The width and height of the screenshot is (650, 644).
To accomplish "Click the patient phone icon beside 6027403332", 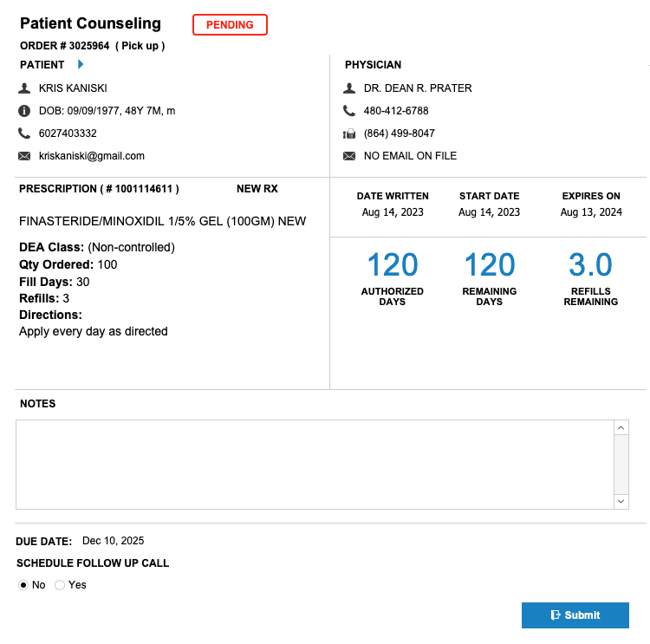I will coord(24,133).
